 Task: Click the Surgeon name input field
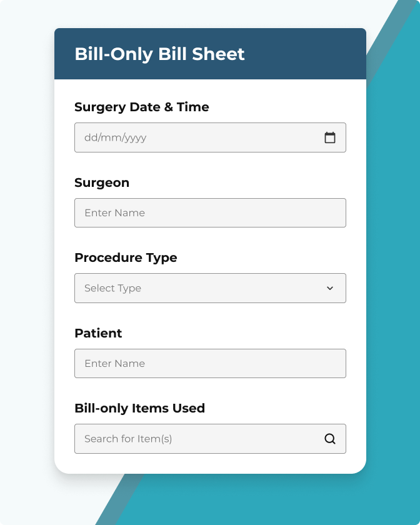pyautogui.click(x=210, y=212)
